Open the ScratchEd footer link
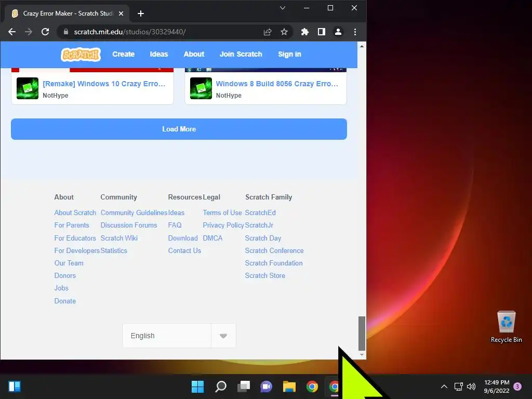532x399 pixels. click(260, 212)
